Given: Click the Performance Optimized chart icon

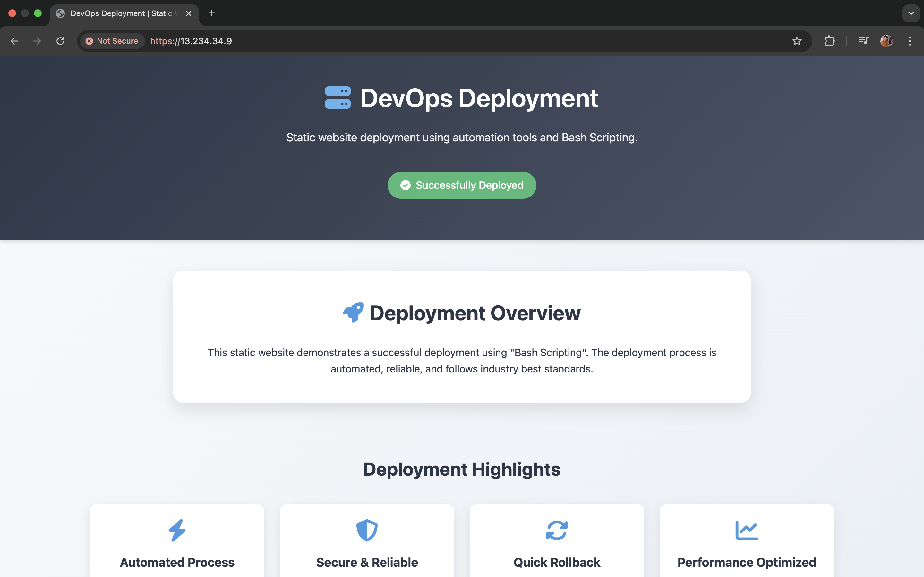Looking at the screenshot, I should point(747,530).
